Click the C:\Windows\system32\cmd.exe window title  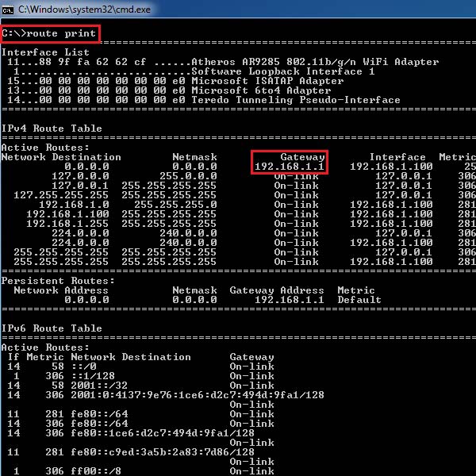click(x=84, y=10)
